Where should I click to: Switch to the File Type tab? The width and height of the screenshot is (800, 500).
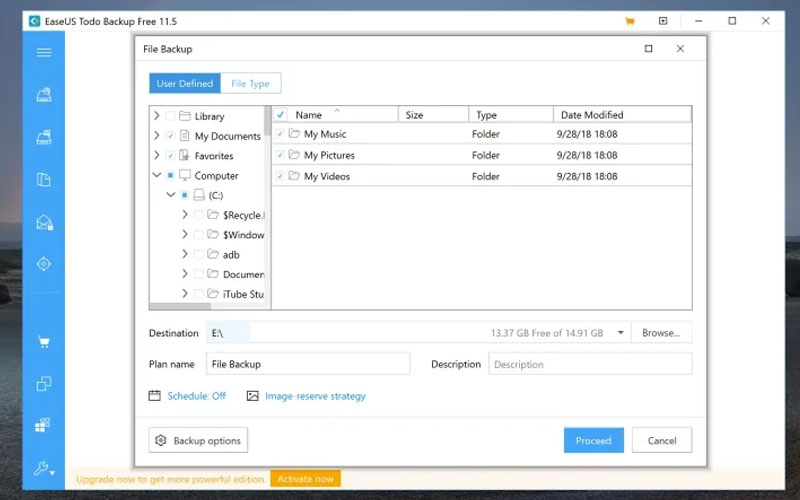(250, 83)
